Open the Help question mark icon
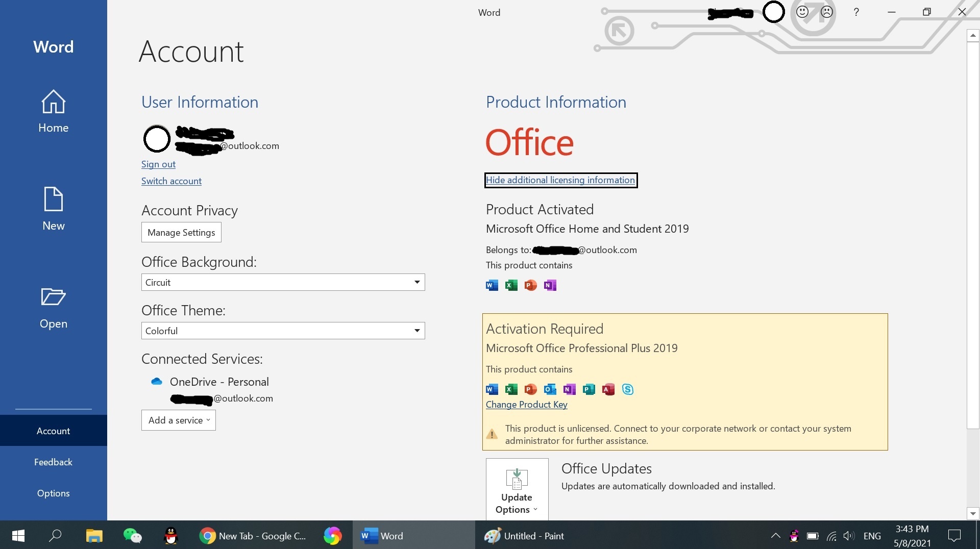This screenshot has width=980, height=549. coord(856,12)
